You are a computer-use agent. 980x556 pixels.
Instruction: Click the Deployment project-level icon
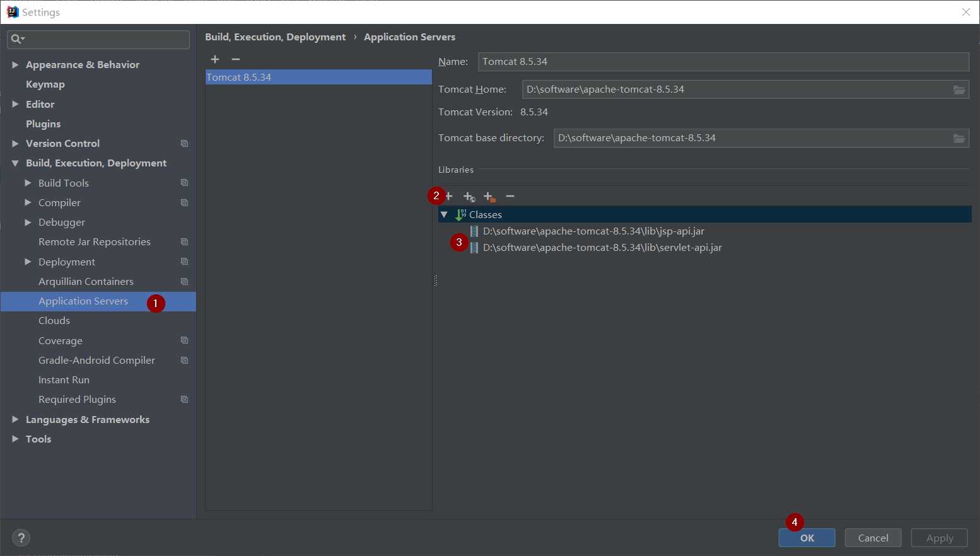pos(184,262)
